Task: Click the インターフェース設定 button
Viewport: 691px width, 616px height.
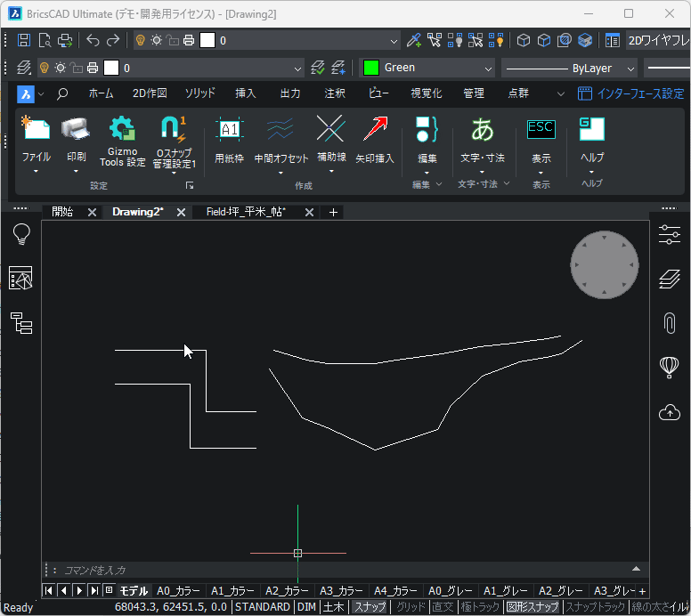Action: tap(630, 93)
